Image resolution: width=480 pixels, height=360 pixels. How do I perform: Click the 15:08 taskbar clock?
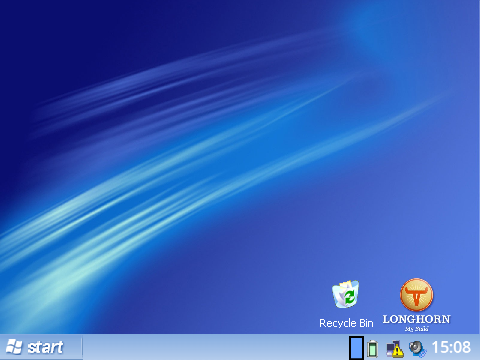[x=451, y=347]
